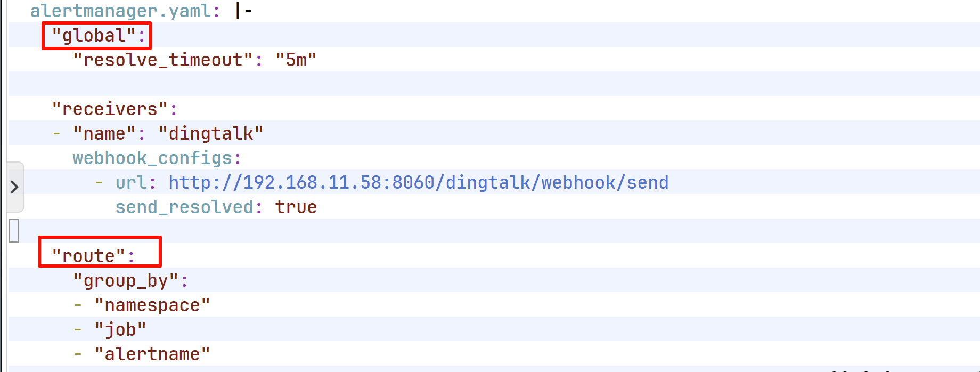Click the url key before the link
This screenshot has width=980, height=372.
[131, 183]
